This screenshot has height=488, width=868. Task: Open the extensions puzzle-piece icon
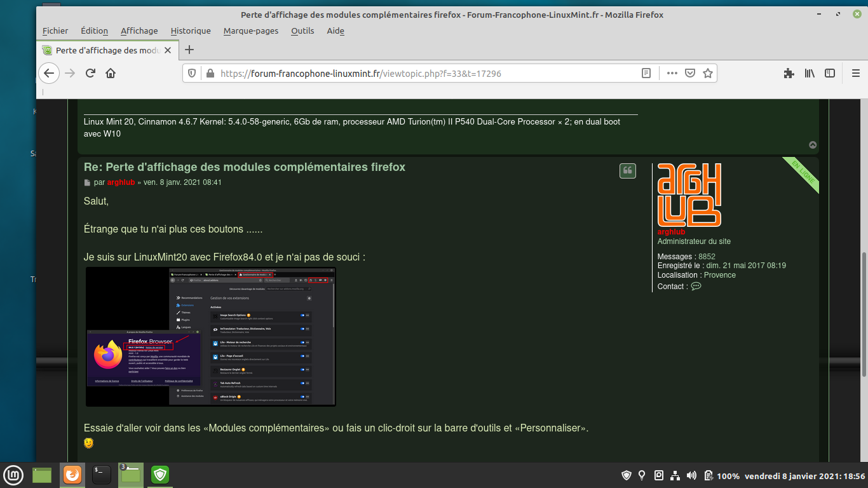click(789, 73)
